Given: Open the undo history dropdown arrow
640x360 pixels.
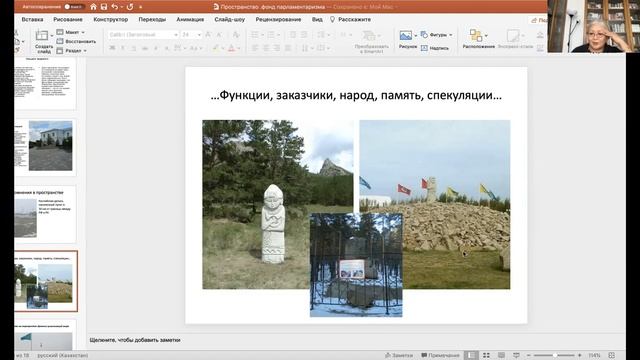Looking at the screenshot, I should click(x=122, y=7).
